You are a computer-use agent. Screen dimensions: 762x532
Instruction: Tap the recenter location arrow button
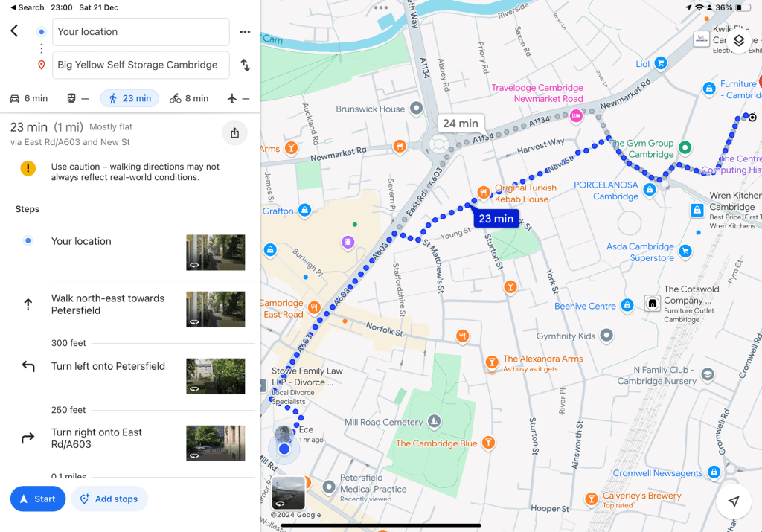tap(734, 501)
